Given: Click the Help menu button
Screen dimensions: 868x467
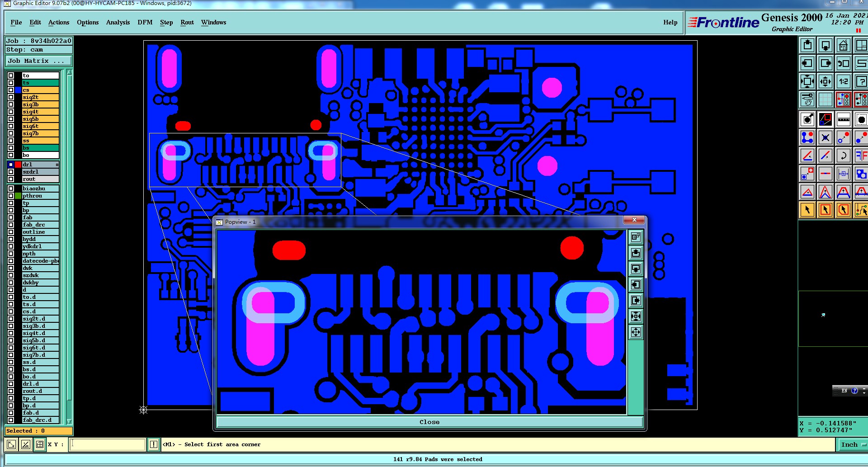Looking at the screenshot, I should (670, 22).
